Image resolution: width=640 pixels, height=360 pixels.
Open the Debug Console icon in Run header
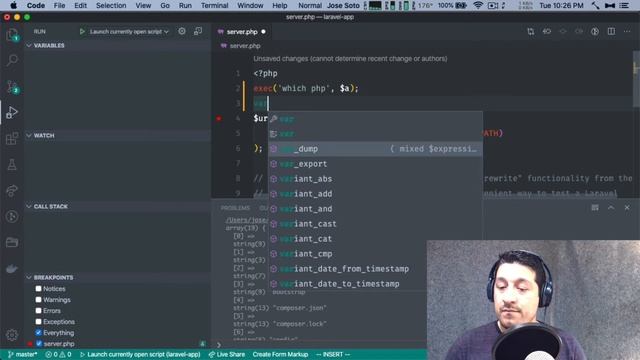point(198,31)
